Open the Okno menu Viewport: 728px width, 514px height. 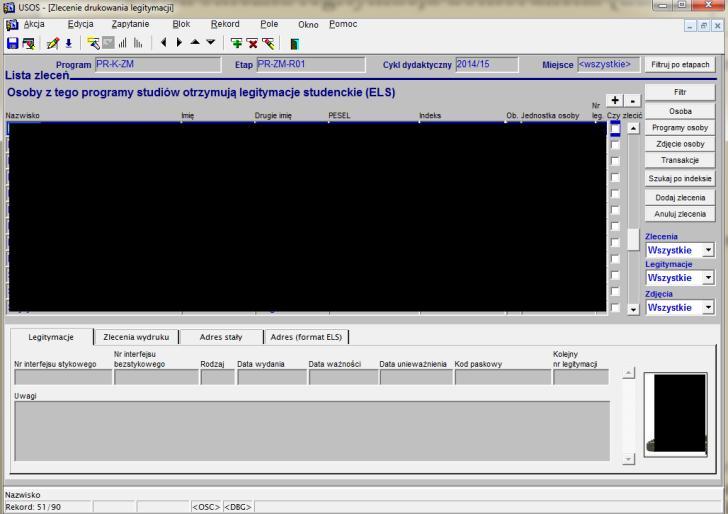click(308, 25)
